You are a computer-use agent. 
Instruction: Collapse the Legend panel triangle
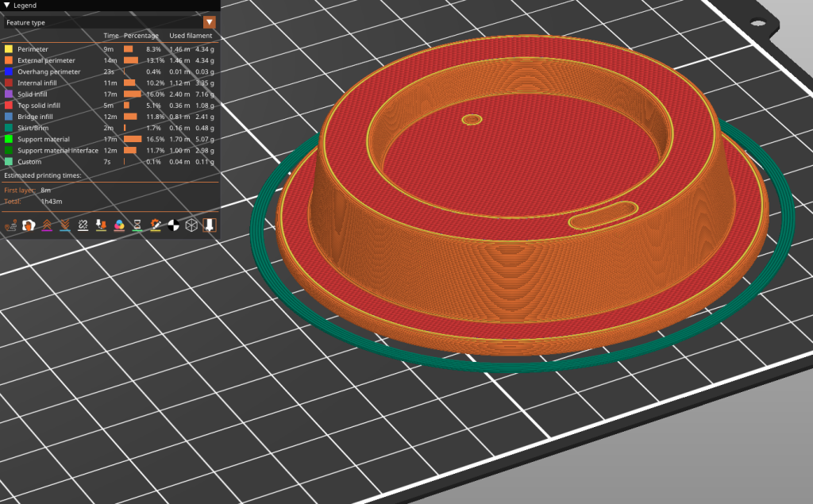tap(6, 6)
